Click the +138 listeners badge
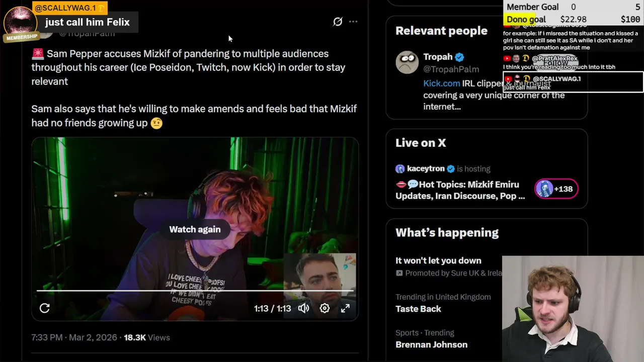The width and height of the screenshot is (644, 362). [556, 189]
